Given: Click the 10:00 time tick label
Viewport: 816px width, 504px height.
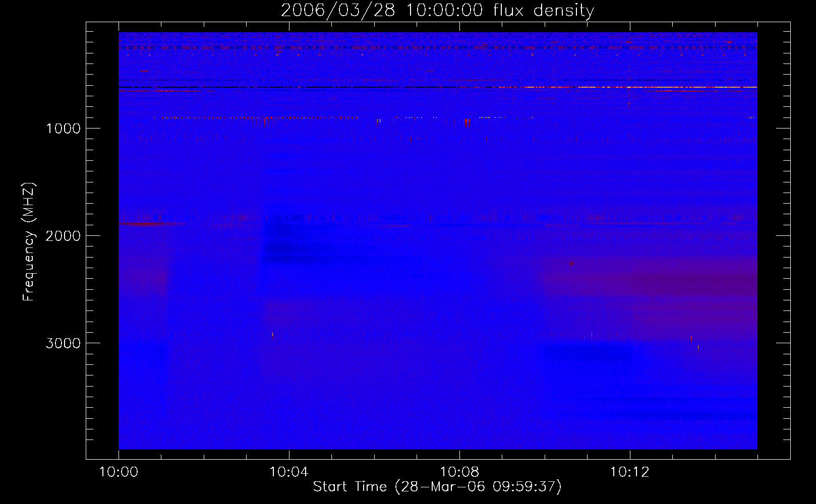Looking at the screenshot, I should click(x=119, y=472).
